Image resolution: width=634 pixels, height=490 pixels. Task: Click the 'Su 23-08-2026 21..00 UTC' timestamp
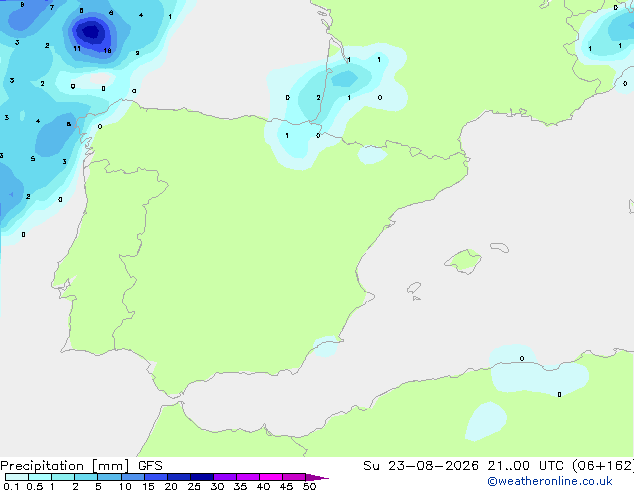[x=463, y=465]
